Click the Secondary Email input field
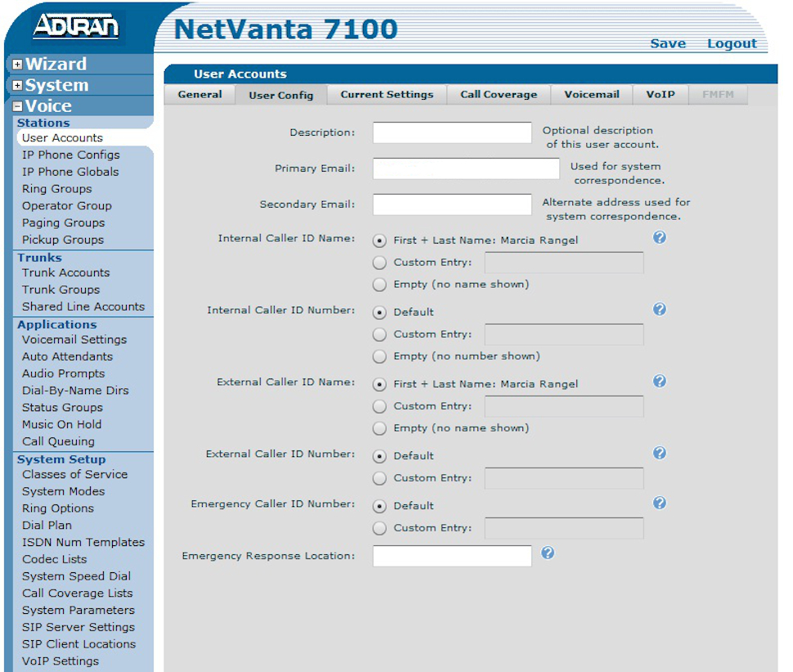Viewport: 793px width, 672px height. [452, 204]
